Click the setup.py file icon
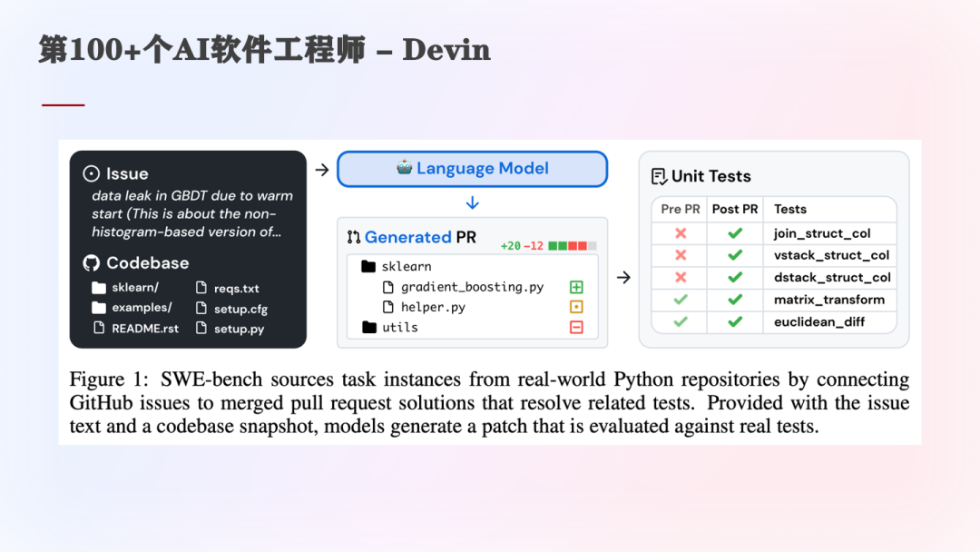 coord(201,328)
